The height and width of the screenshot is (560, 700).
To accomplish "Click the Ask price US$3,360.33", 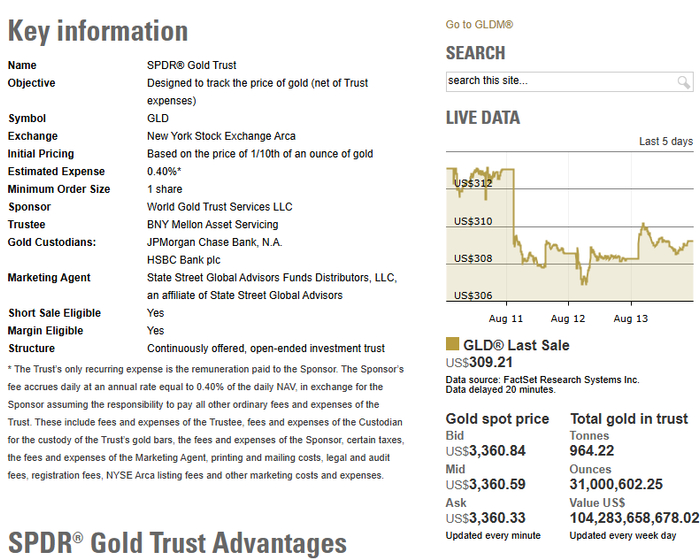I will click(x=485, y=518).
